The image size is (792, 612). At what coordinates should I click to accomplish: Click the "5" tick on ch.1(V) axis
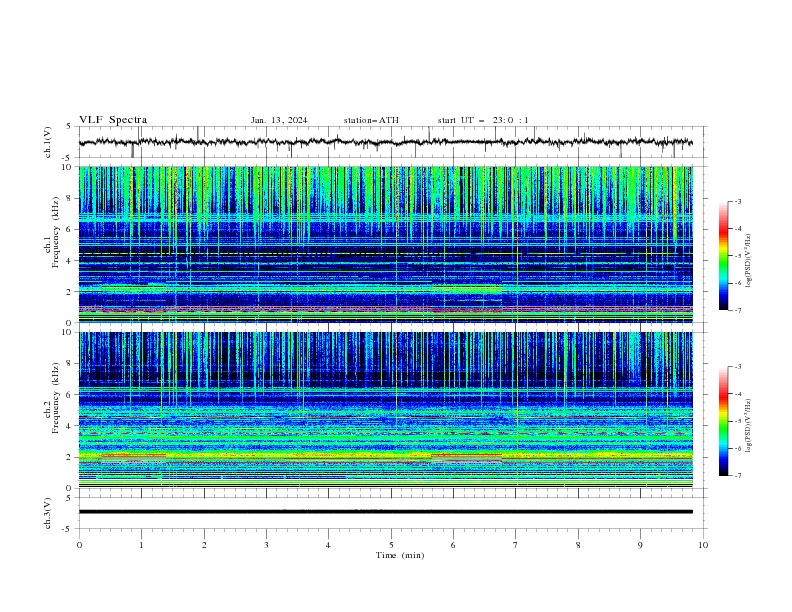(x=69, y=127)
